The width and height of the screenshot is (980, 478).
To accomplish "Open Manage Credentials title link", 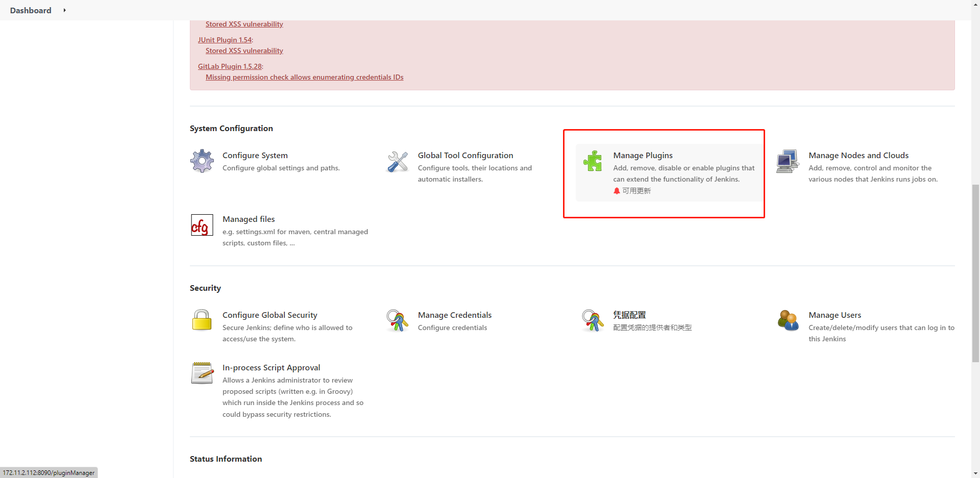I will click(x=455, y=315).
